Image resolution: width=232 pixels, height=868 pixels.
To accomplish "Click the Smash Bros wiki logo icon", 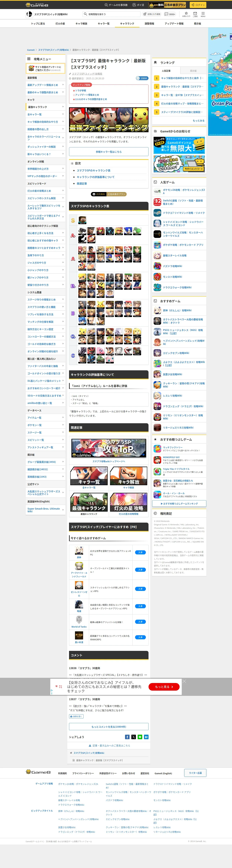I will [x=29, y=14].
